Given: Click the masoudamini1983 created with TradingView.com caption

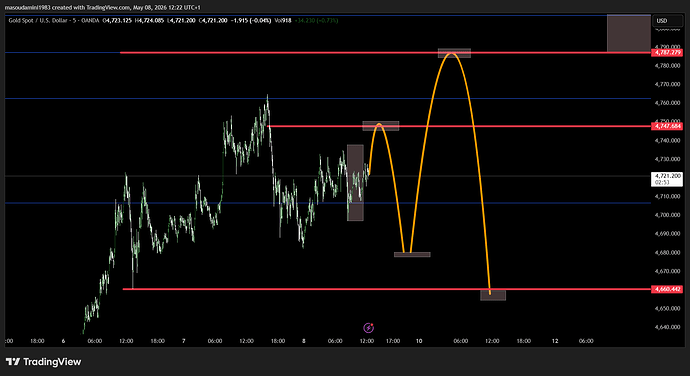Looking at the screenshot, I should pos(103,7).
